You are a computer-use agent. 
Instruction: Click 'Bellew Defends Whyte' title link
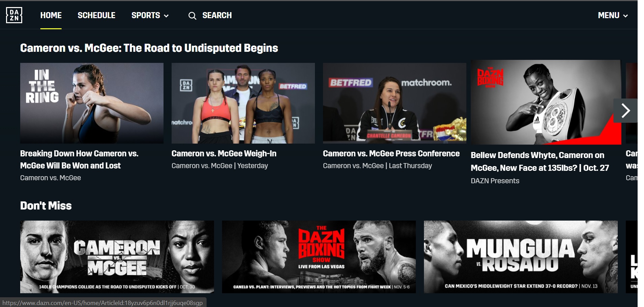(x=540, y=161)
